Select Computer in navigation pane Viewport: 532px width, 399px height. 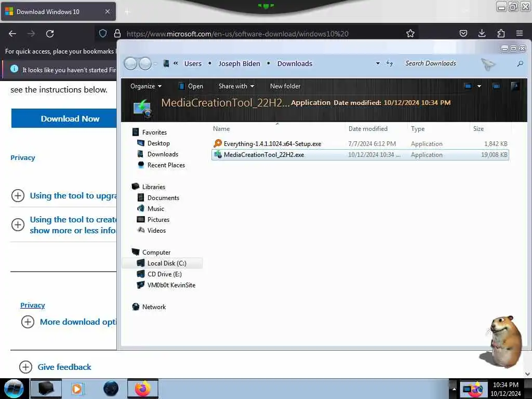[x=156, y=252]
